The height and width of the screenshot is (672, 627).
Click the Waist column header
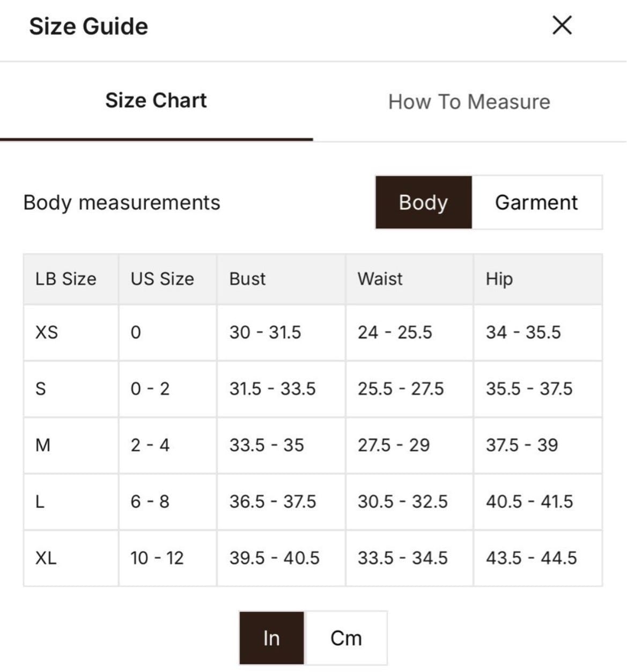tap(380, 279)
